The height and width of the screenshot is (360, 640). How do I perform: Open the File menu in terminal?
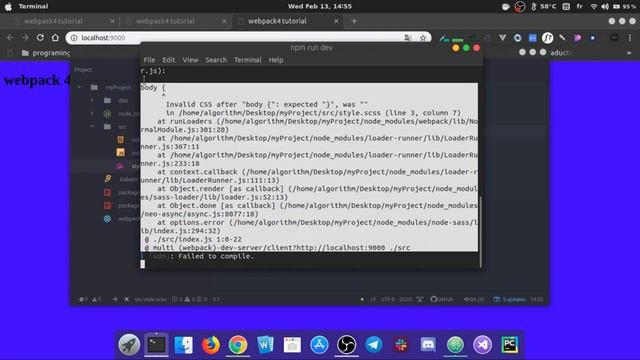[x=149, y=60]
